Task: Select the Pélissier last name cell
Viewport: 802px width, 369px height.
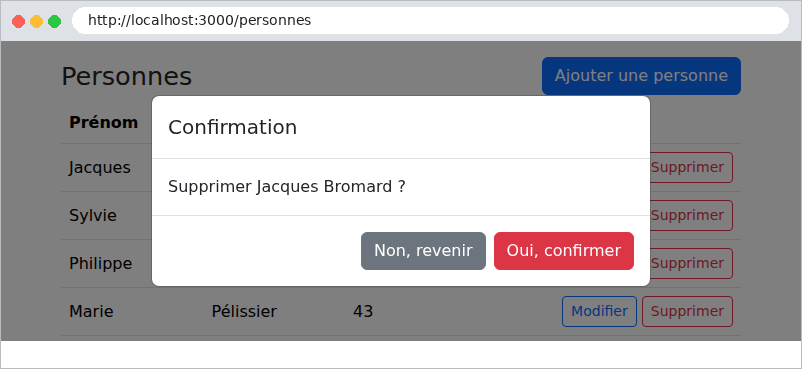Action: [244, 311]
